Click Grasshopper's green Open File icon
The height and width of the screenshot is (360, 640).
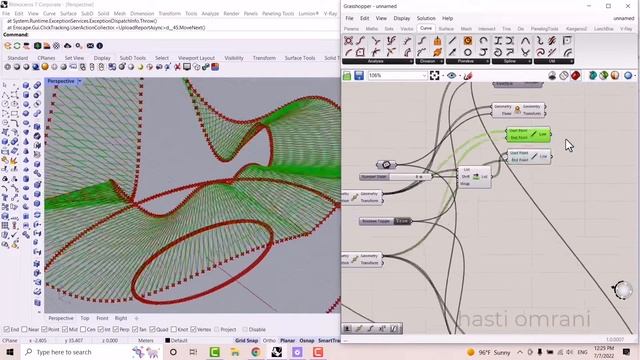tap(347, 76)
